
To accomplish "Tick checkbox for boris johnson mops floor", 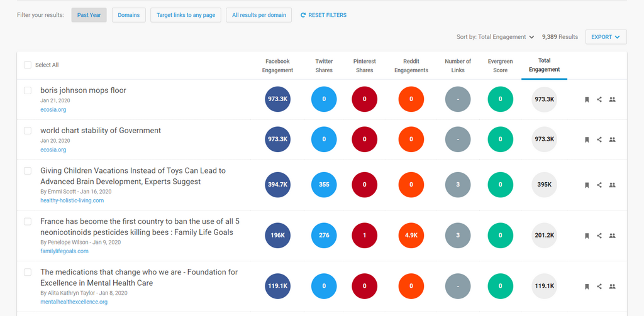I will coord(28,91).
